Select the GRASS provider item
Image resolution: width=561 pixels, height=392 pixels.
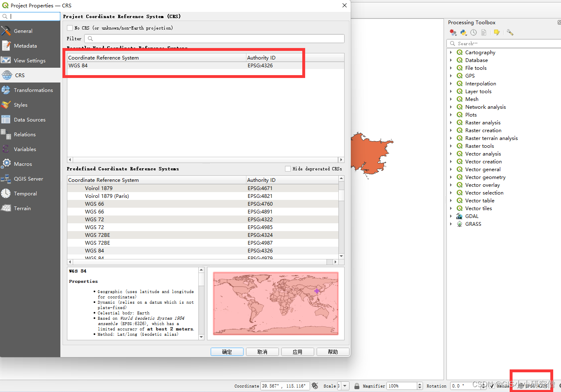(x=473, y=224)
